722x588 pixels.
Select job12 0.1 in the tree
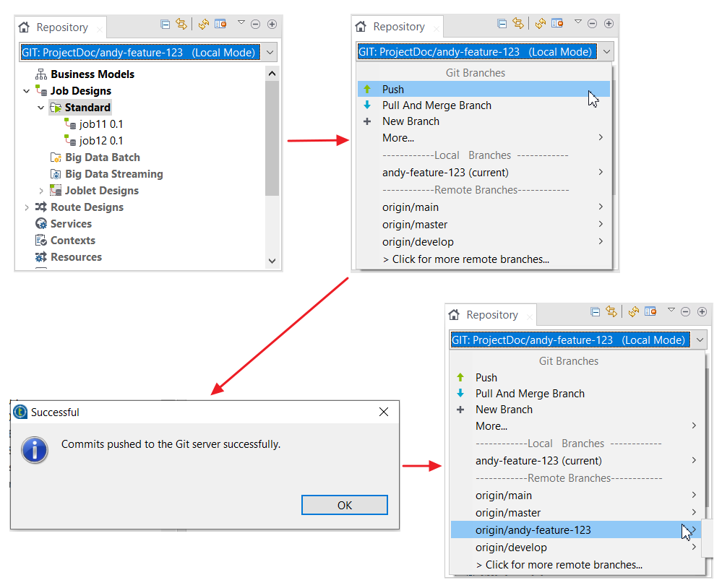pos(101,141)
